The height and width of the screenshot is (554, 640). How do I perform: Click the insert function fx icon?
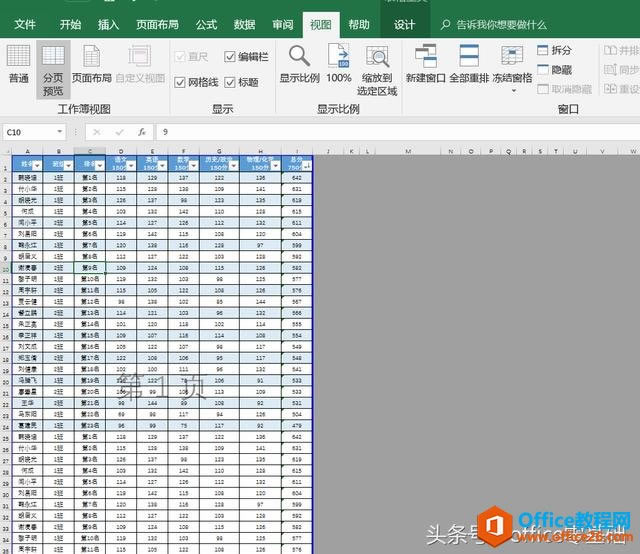[x=141, y=132]
